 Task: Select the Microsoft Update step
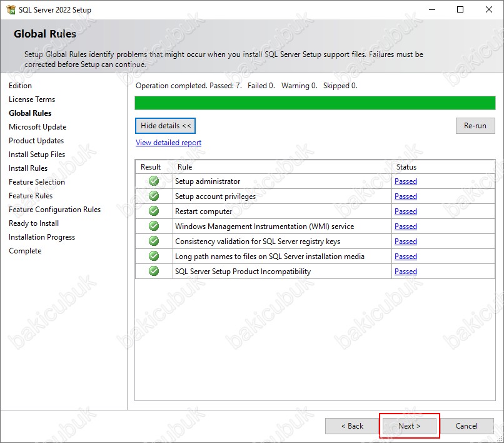point(38,127)
